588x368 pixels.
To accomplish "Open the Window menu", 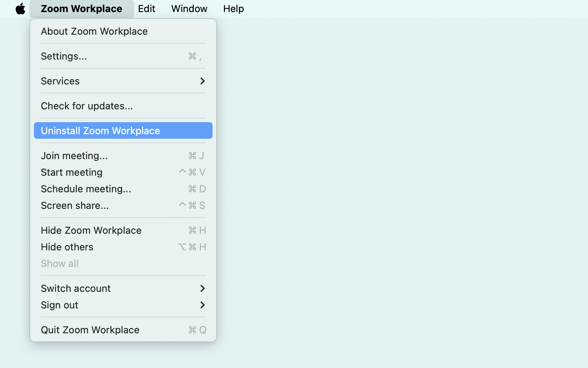I will tap(189, 9).
